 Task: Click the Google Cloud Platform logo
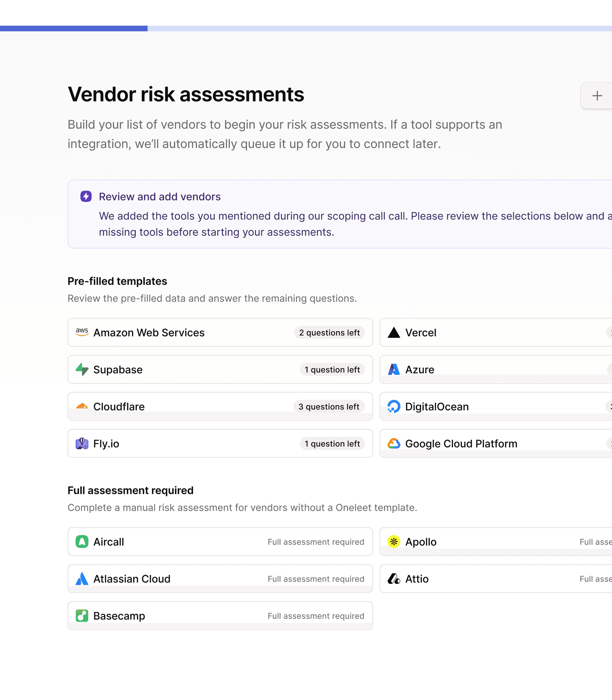point(394,443)
